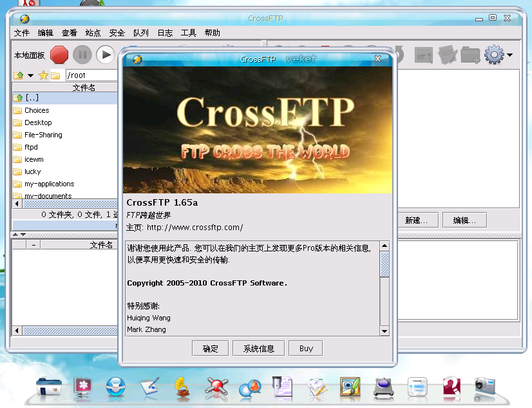Image resolution: width=532 pixels, height=408 pixels.
Task: Select the File-Sharing folder
Action: (65, 135)
